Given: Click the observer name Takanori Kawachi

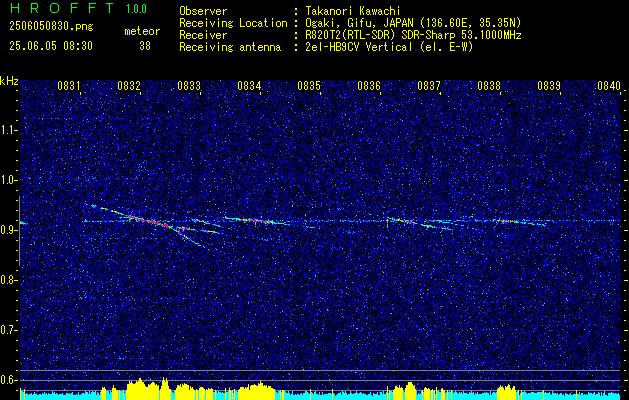Looking at the screenshot, I should 353,11.
